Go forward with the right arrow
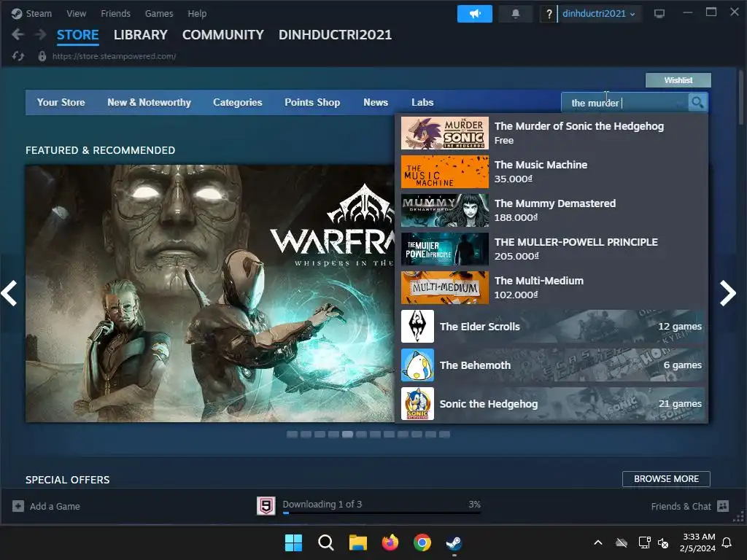747x560 pixels. (x=41, y=34)
